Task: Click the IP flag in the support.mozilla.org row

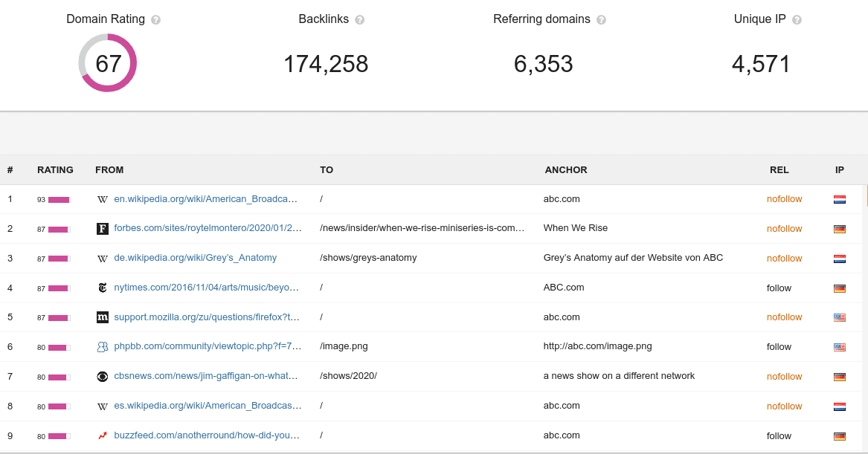Action: tap(840, 317)
